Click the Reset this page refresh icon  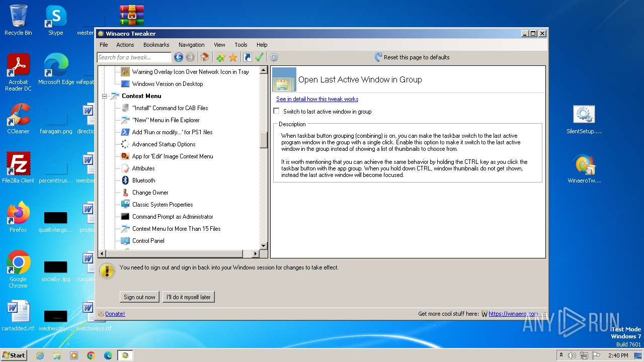coord(378,57)
